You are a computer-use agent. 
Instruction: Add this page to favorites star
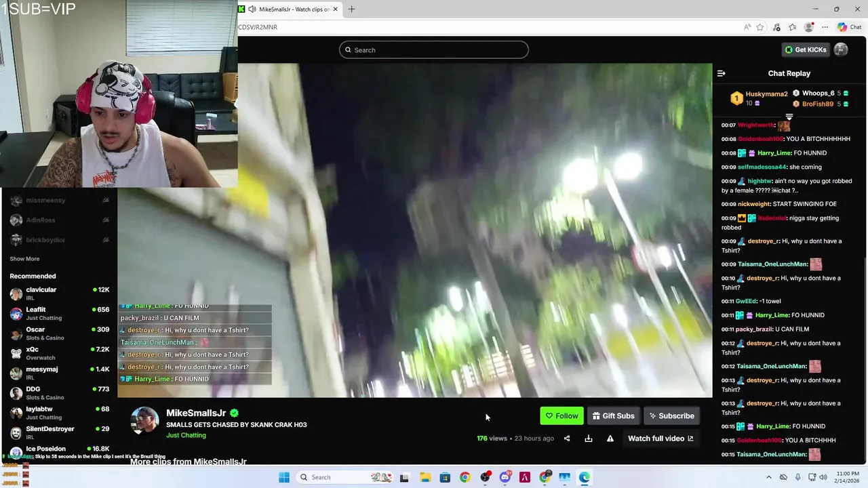tap(760, 27)
